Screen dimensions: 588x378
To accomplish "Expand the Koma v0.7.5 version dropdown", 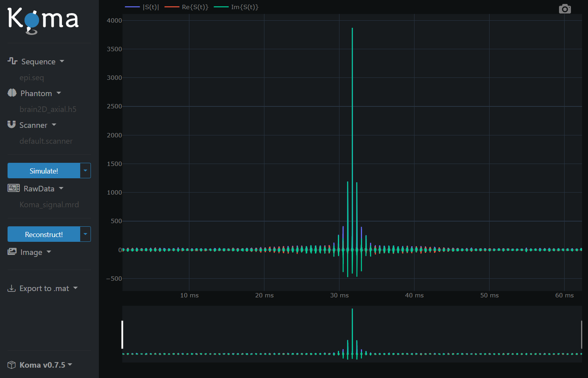I will (x=70, y=364).
